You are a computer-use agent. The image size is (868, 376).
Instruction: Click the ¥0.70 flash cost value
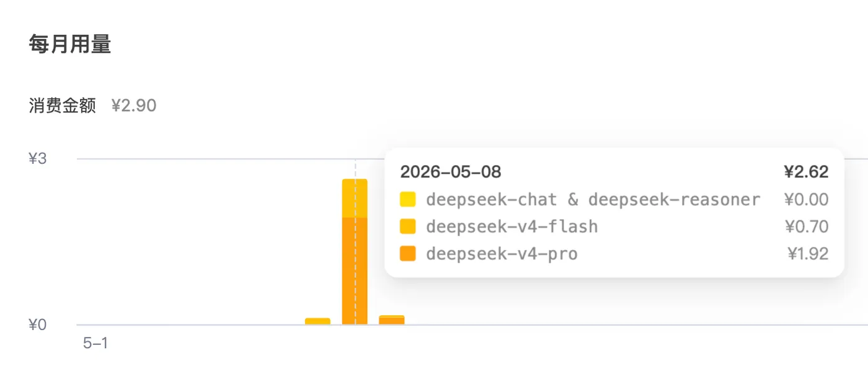point(807,226)
